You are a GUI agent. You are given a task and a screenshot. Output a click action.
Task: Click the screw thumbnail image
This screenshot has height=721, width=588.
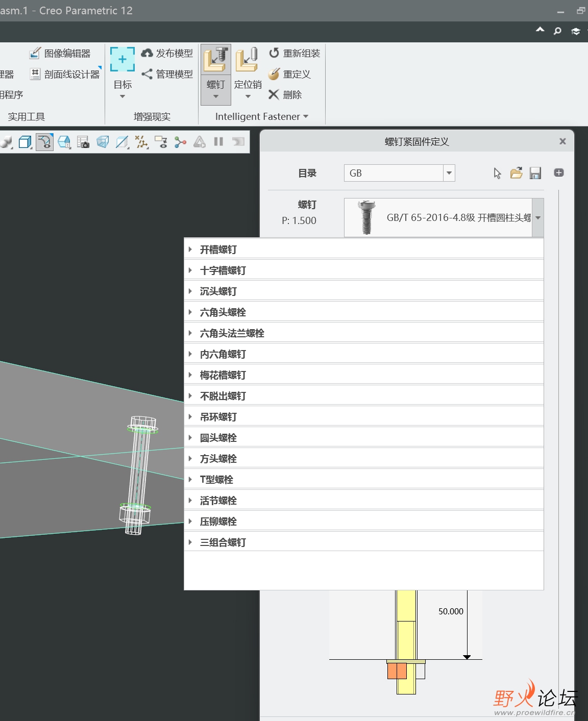366,217
